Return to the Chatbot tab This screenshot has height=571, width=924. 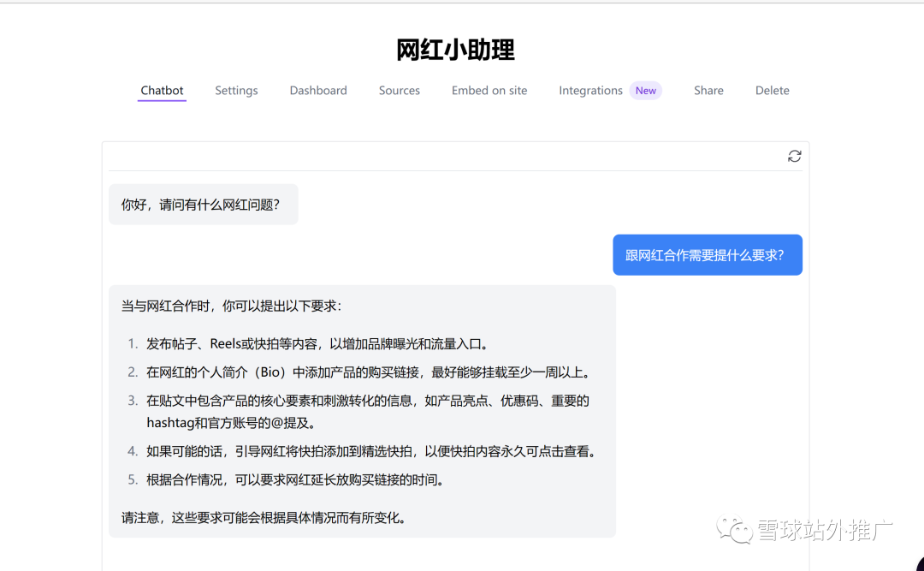pyautogui.click(x=162, y=90)
